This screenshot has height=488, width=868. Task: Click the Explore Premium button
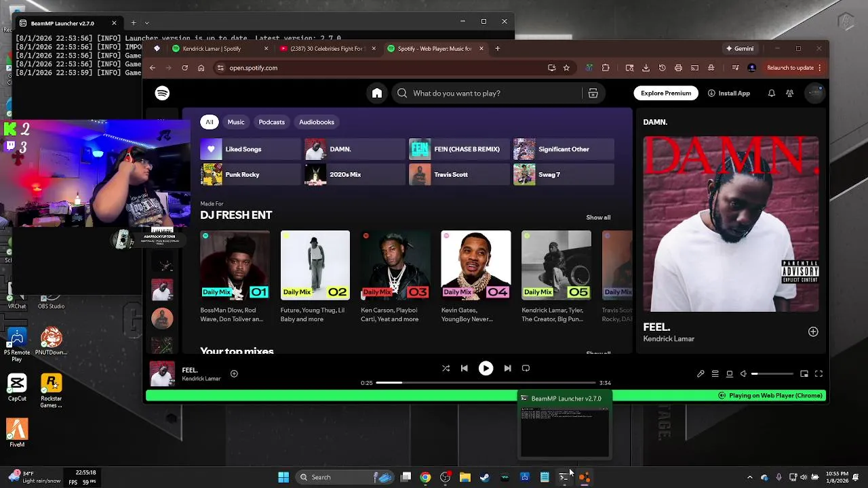pyautogui.click(x=666, y=93)
